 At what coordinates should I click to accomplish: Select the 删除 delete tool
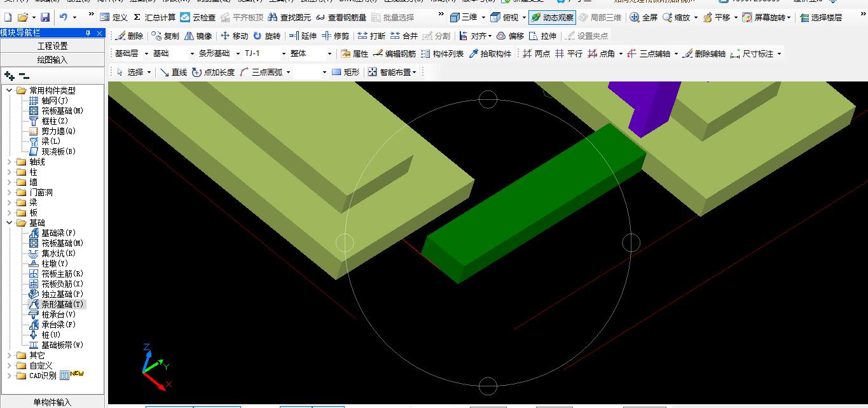coord(130,36)
